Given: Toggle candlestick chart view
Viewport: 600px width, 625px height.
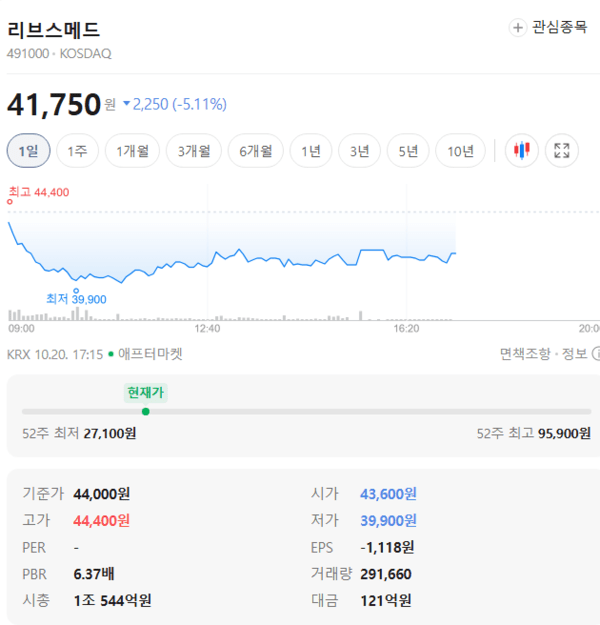Looking at the screenshot, I should [521, 151].
